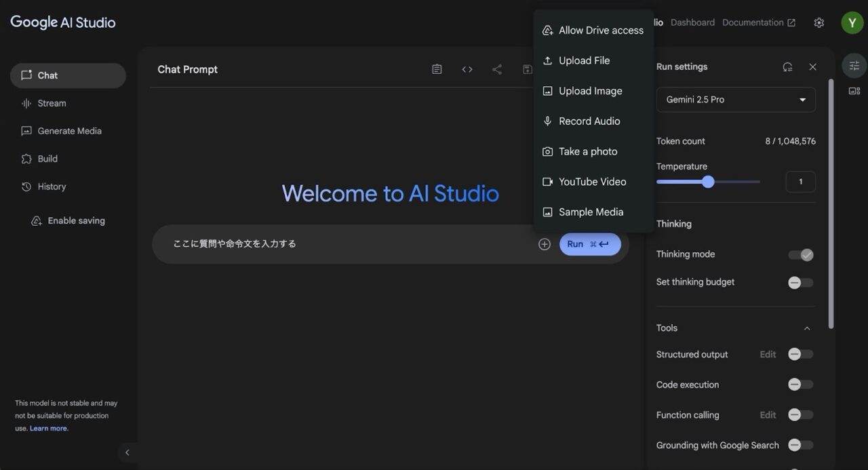Choose Upload Image from the menu
The width and height of the screenshot is (868, 470).
593,91
